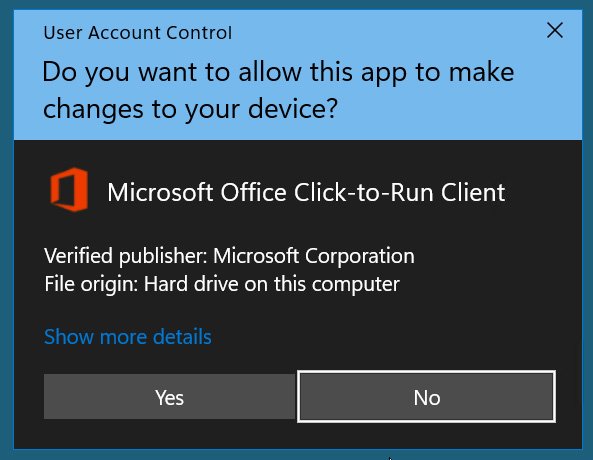Screen dimensions: 593x460
Task: Click the Microsoft Corporation publisher name
Action: tap(314, 256)
